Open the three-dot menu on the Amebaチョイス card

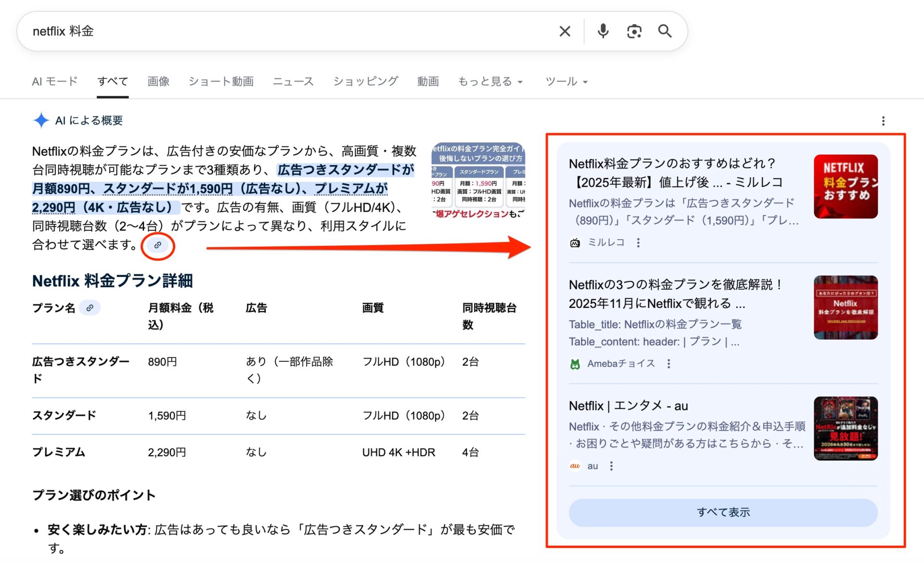(x=669, y=364)
